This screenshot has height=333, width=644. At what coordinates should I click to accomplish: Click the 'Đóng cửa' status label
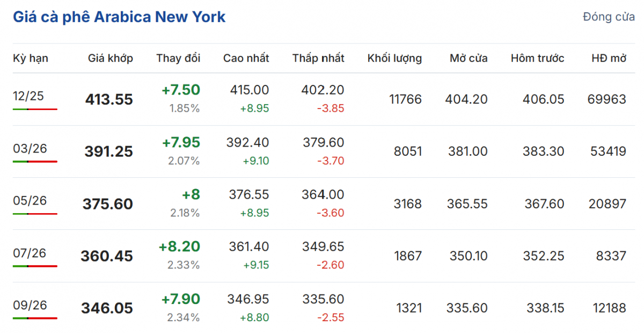tap(609, 17)
